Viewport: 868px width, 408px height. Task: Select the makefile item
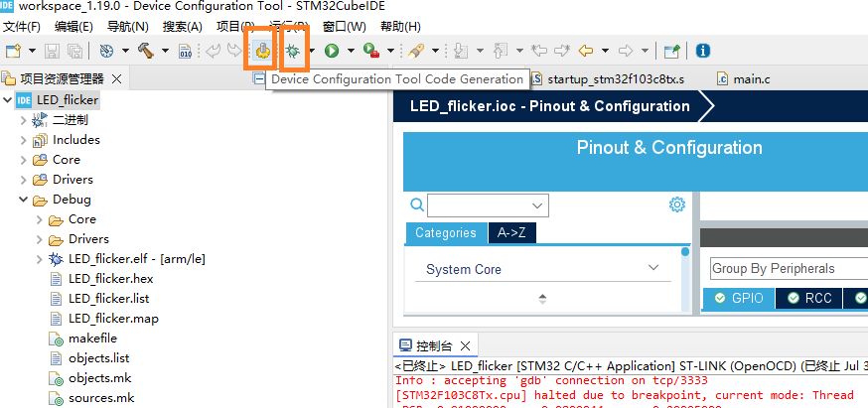coord(92,339)
